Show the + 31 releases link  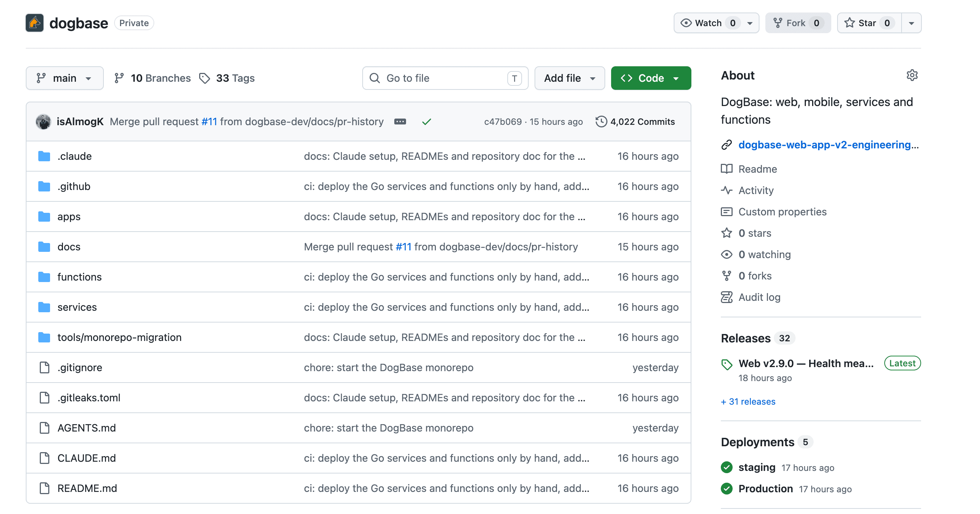point(748,401)
